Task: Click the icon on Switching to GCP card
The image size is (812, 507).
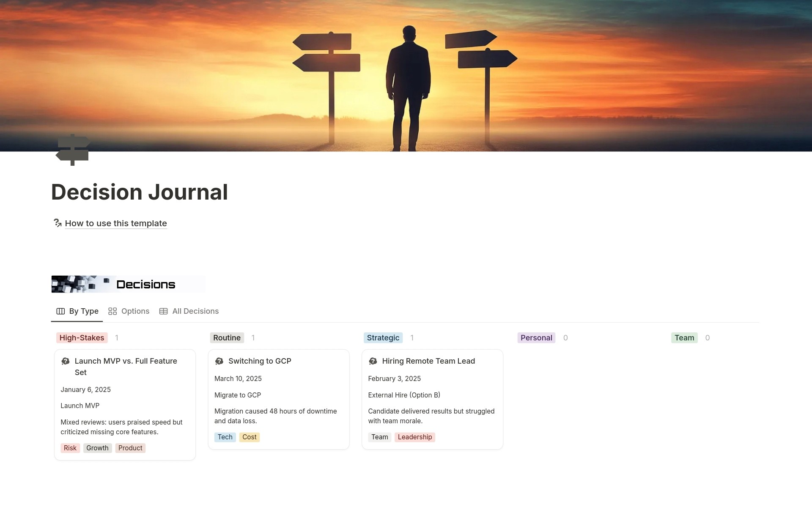Action: coord(219,361)
